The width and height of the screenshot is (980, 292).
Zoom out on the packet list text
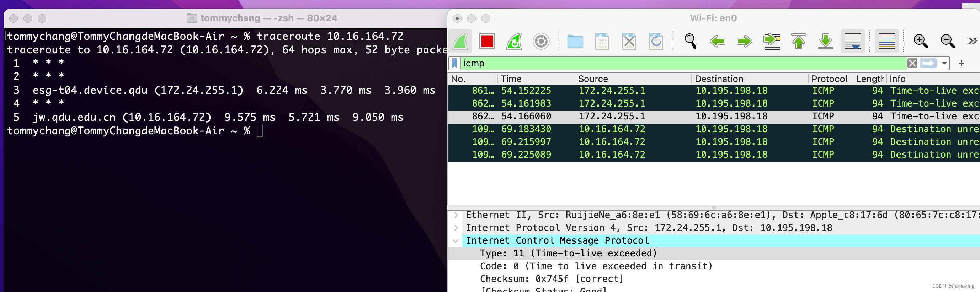tap(948, 41)
